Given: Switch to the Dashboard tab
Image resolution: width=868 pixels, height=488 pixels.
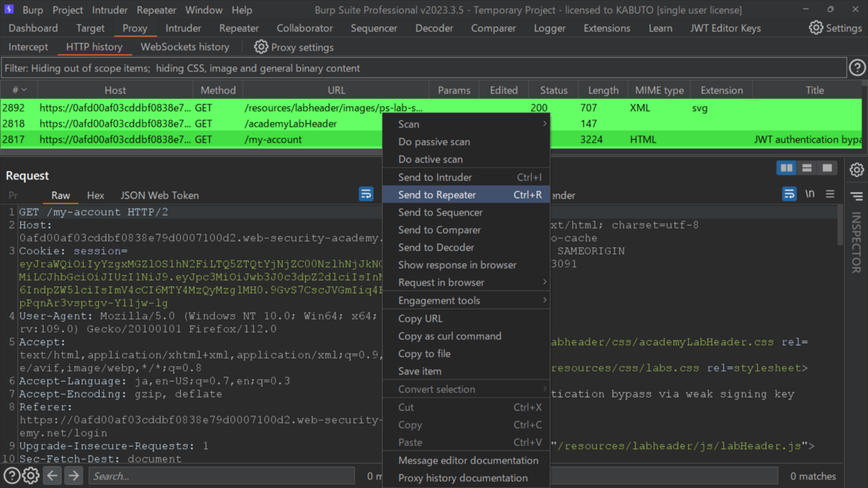Looking at the screenshot, I should pyautogui.click(x=33, y=28).
